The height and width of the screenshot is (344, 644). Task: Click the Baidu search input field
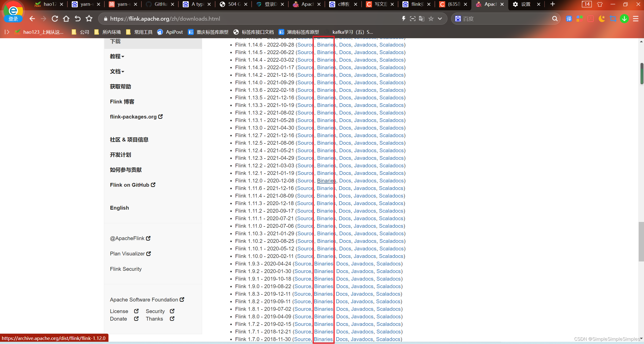click(x=506, y=19)
